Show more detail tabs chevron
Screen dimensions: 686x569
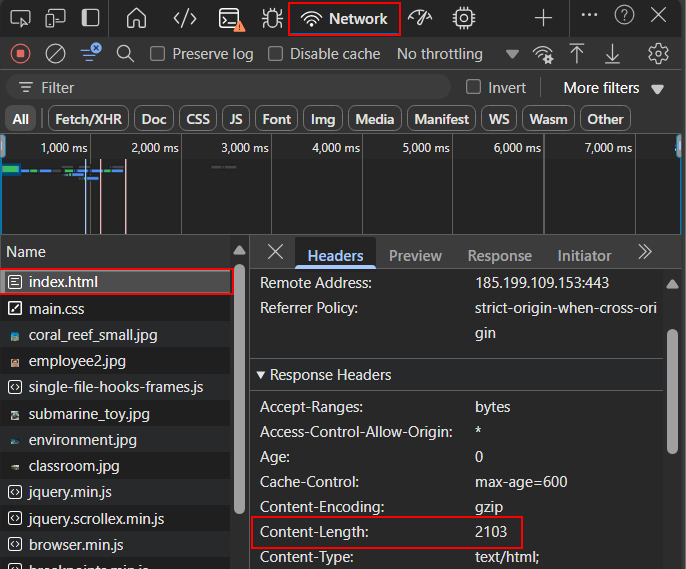645,252
